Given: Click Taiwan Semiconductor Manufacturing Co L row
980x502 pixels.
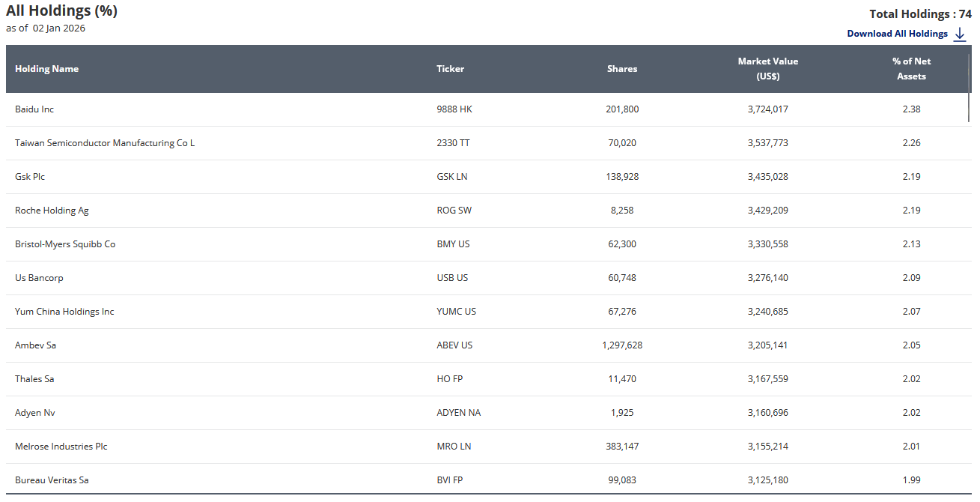Looking at the screenshot, I should click(105, 143).
